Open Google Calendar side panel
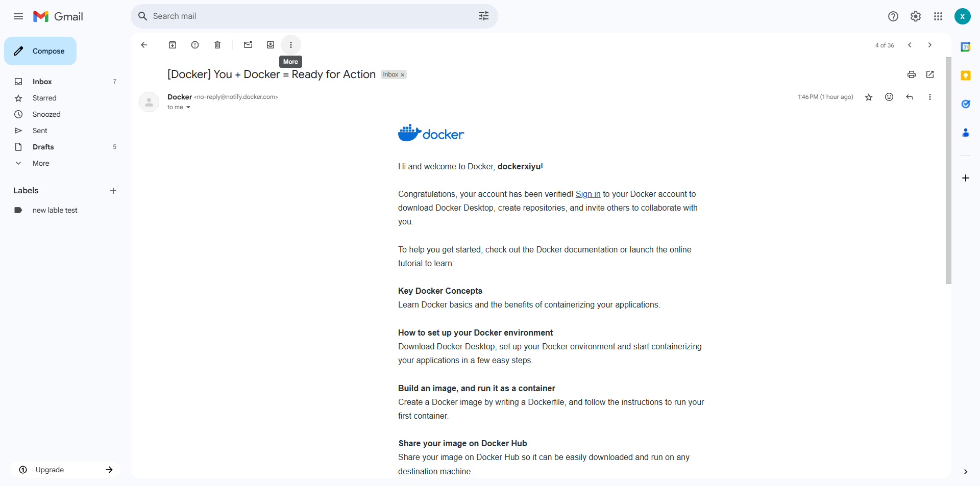Viewport: 980px width, 486px height. pyautogui.click(x=966, y=47)
